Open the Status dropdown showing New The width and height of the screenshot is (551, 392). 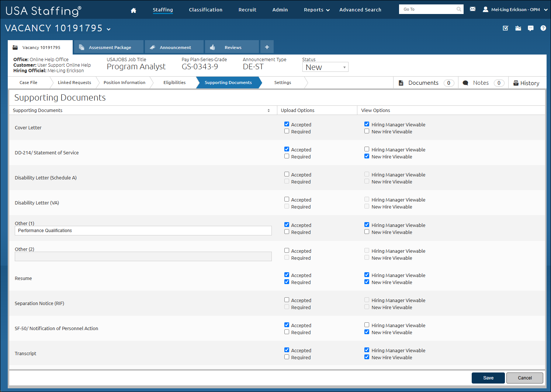point(325,67)
